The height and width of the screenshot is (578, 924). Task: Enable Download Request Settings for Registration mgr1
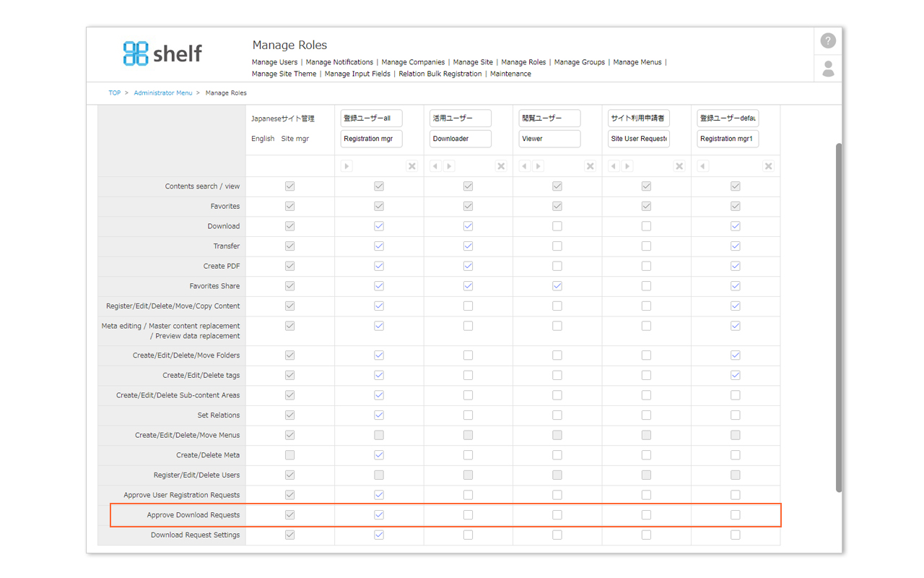(735, 535)
